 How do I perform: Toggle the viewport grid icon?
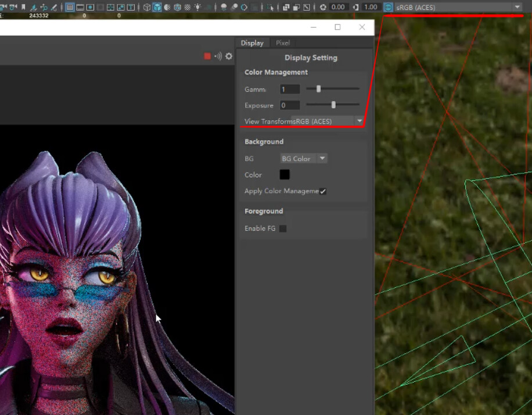point(70,8)
